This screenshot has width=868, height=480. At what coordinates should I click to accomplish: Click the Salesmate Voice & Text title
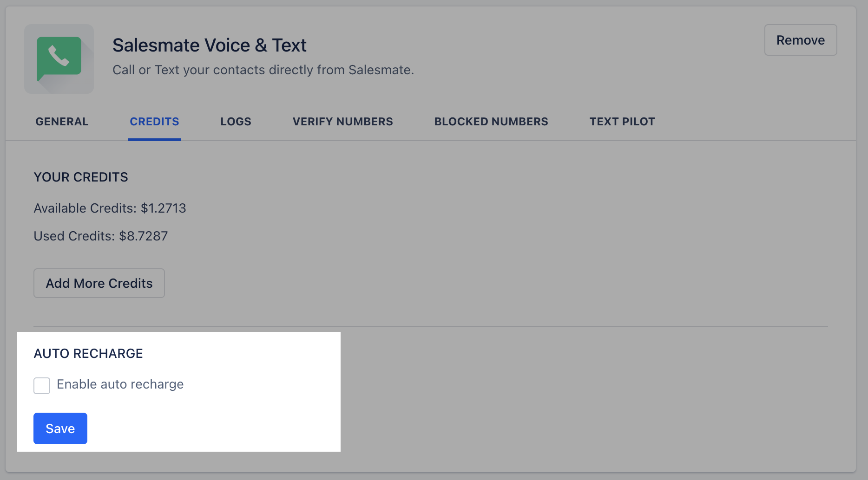pyautogui.click(x=210, y=45)
